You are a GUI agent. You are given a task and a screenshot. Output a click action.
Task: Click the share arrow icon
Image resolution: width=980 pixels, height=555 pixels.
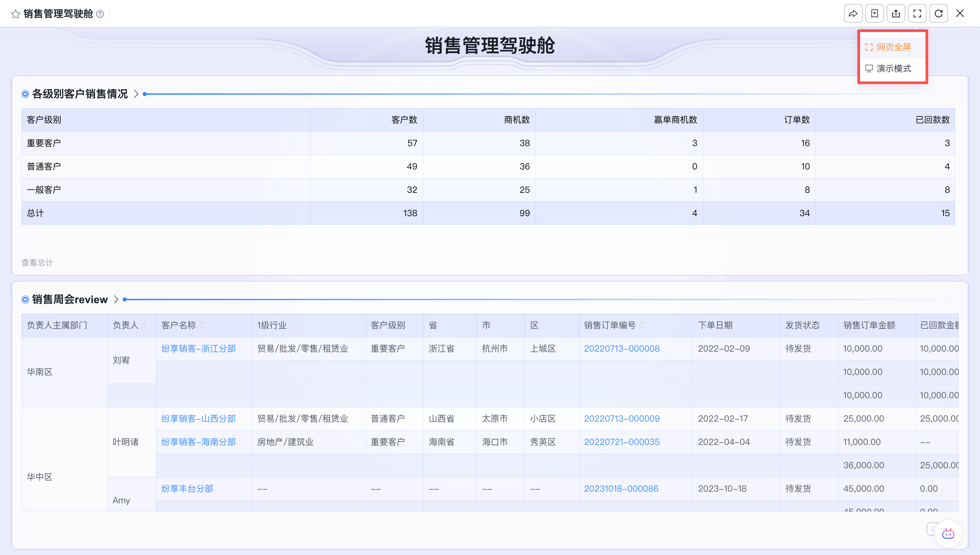[853, 14]
